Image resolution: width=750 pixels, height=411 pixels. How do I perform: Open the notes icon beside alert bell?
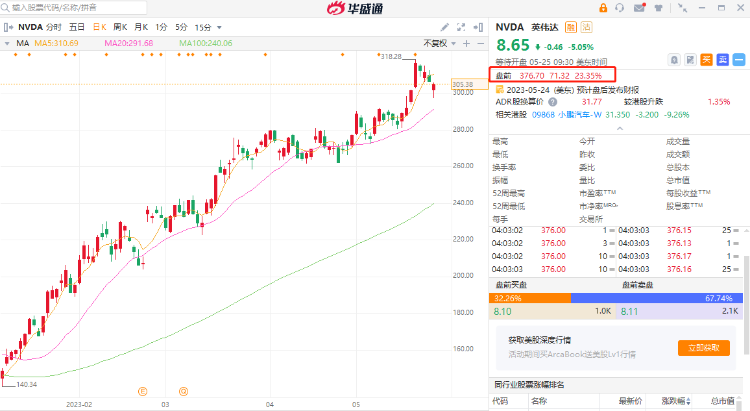(x=690, y=60)
